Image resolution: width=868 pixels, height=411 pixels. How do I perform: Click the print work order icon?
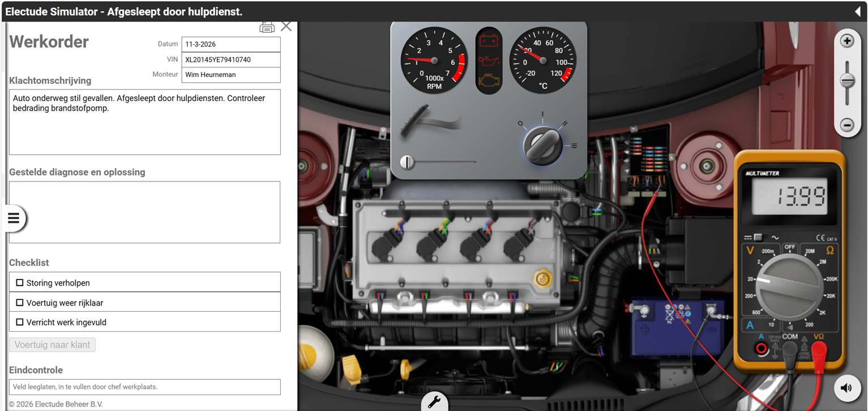(x=267, y=27)
